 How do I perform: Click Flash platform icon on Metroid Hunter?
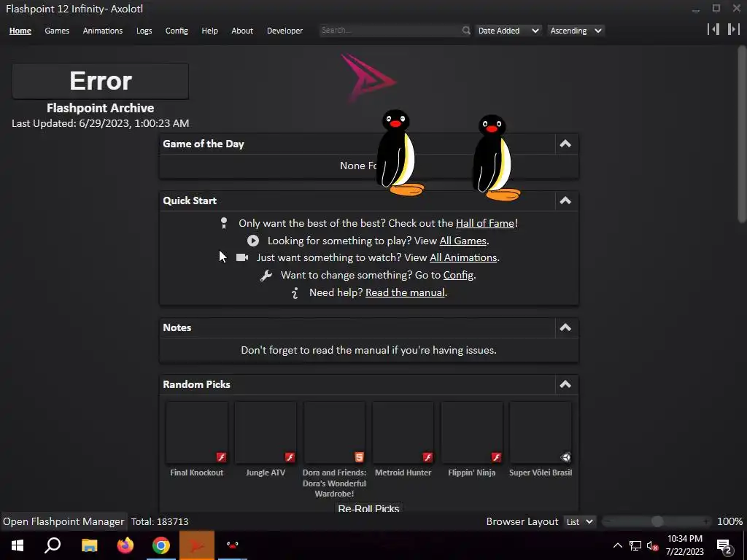coord(427,457)
